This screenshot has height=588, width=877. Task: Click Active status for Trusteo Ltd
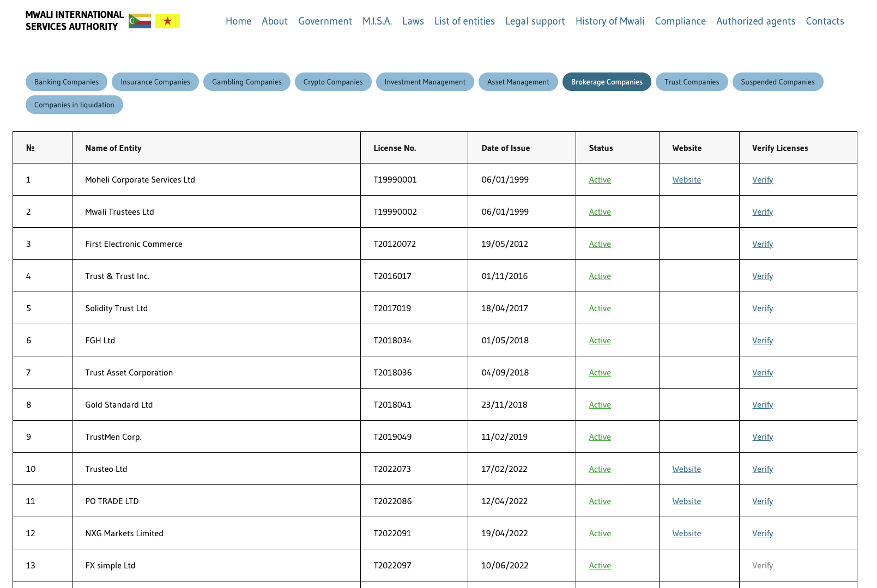(x=600, y=469)
